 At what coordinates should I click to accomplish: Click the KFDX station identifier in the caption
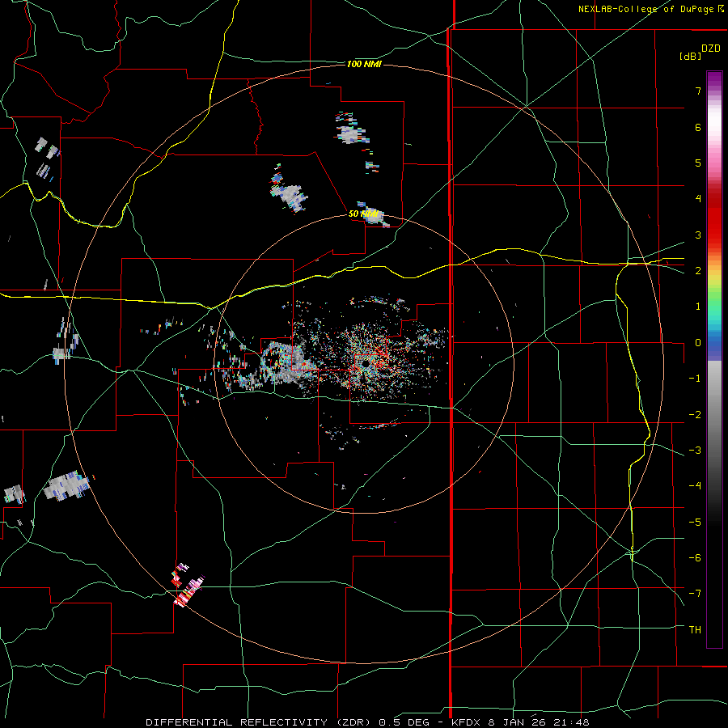467,722
